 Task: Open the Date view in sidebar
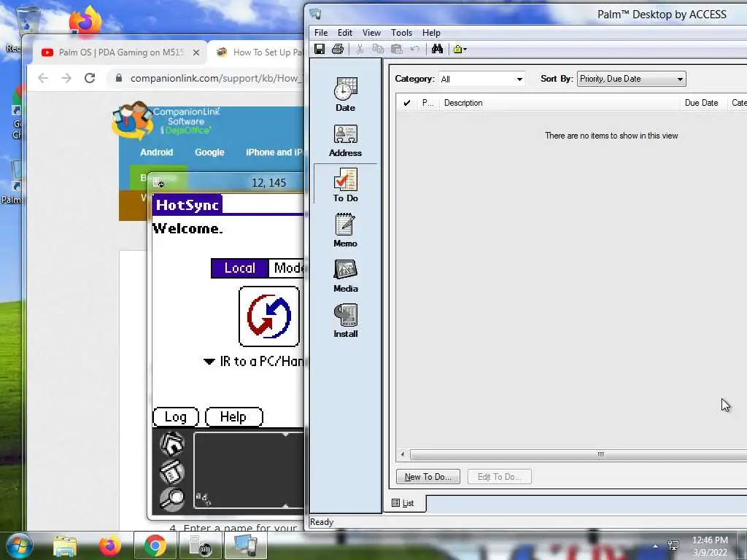(x=345, y=95)
